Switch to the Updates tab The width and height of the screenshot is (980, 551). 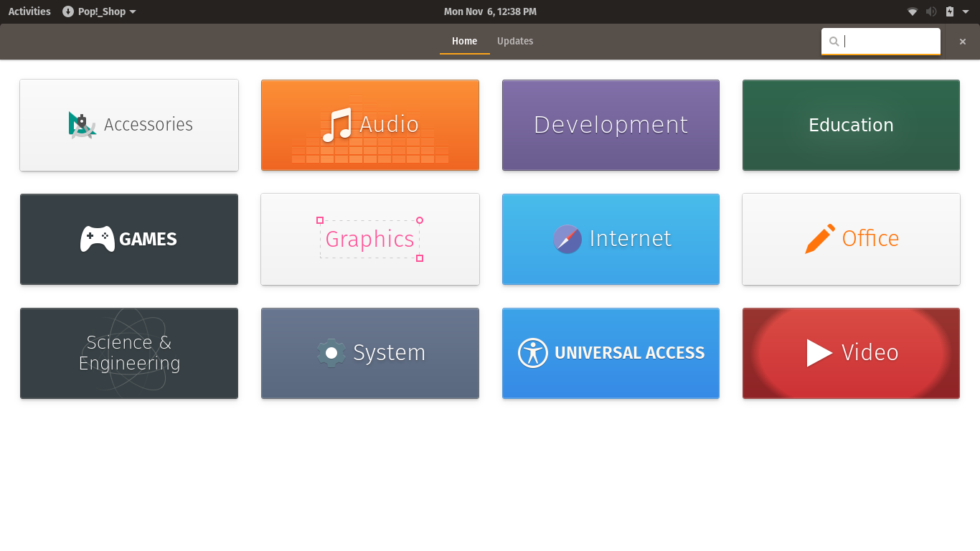515,41
